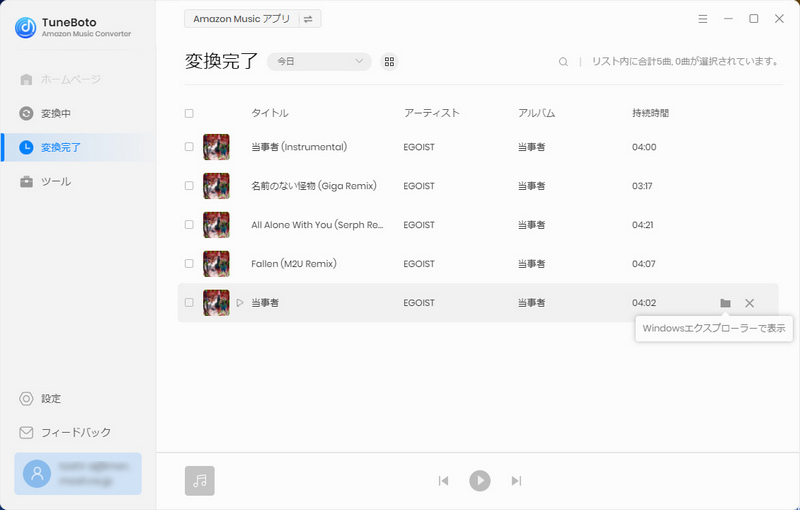Play the 当事者 track via row triangle
This screenshot has height=510, width=800.
[x=240, y=303]
